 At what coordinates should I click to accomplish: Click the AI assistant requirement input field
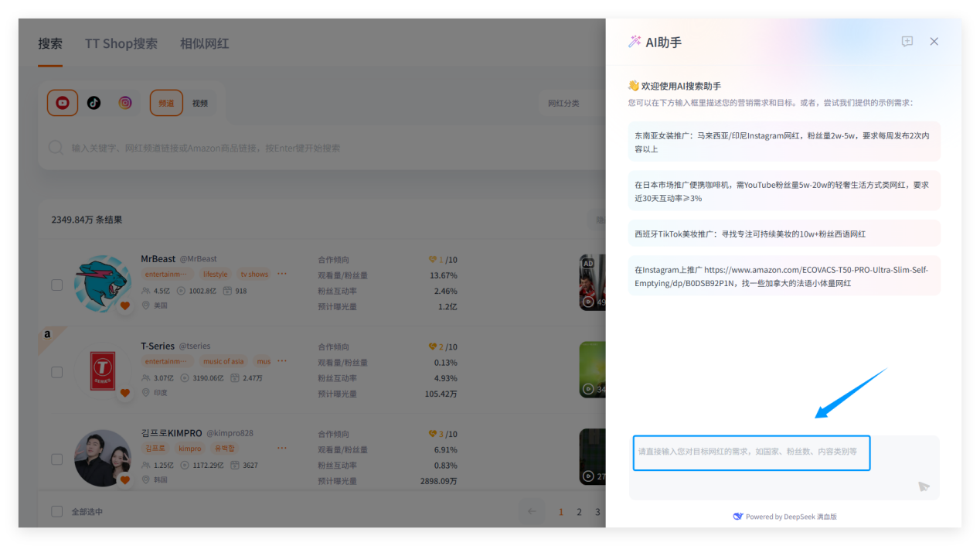(751, 452)
